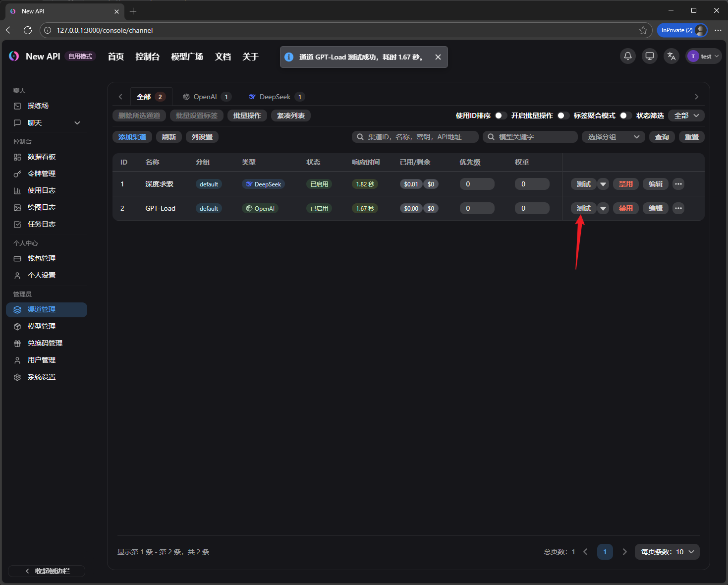
Task: Open 系统设置 in the sidebar
Action: (x=42, y=377)
